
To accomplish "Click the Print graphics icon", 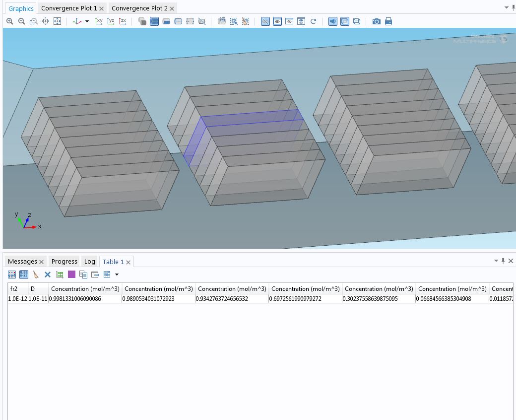I will [388, 21].
